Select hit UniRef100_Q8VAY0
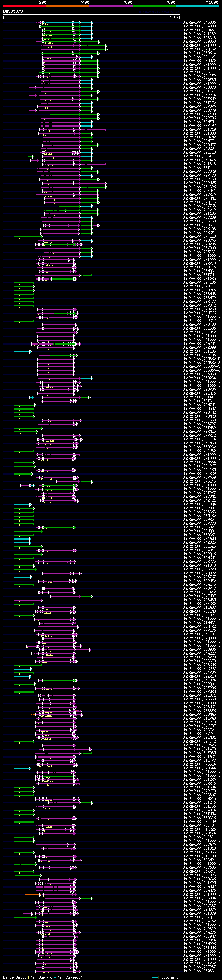 coord(199,844)
